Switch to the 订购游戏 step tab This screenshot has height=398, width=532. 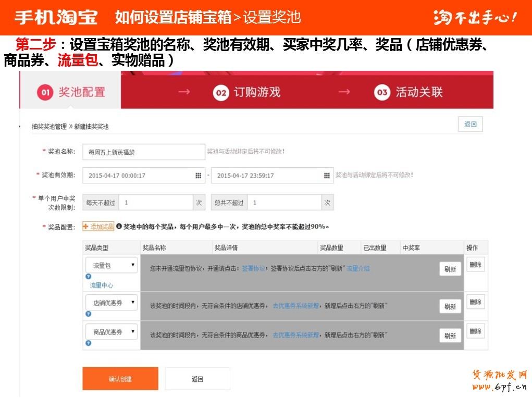[x=246, y=92]
